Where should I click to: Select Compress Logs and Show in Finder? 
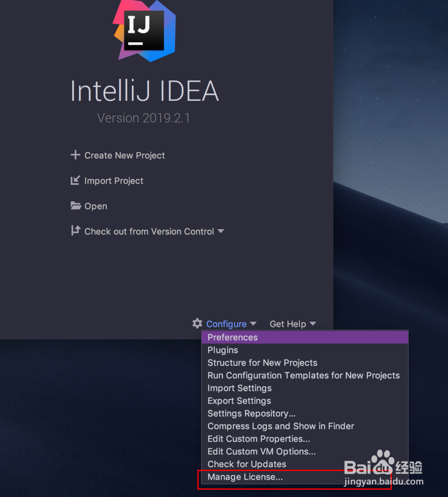(280, 426)
